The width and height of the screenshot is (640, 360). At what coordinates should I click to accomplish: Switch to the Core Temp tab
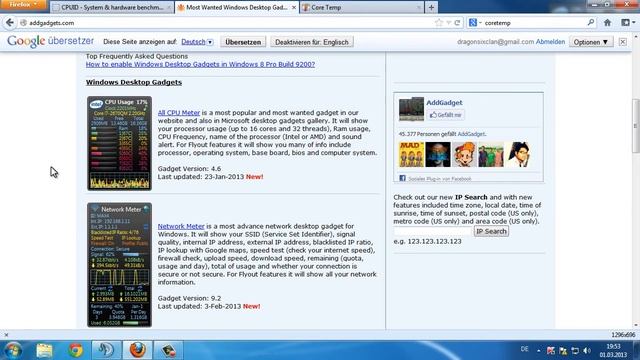[x=362, y=7]
